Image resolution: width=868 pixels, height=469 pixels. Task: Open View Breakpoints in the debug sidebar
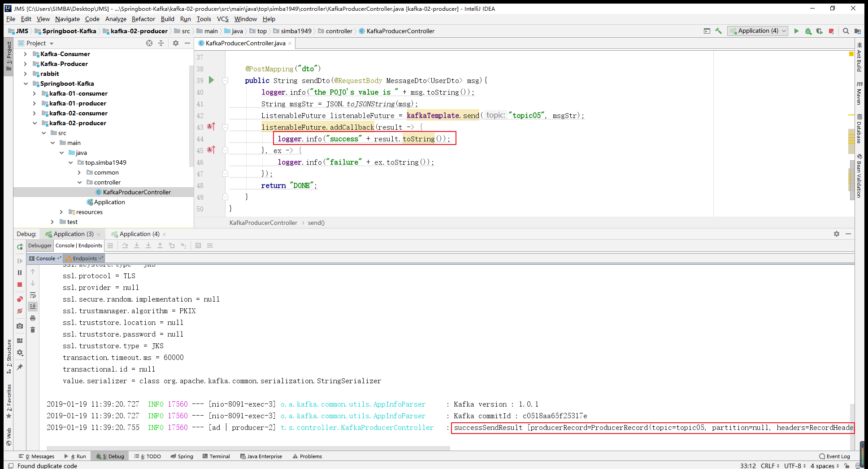coord(20,299)
